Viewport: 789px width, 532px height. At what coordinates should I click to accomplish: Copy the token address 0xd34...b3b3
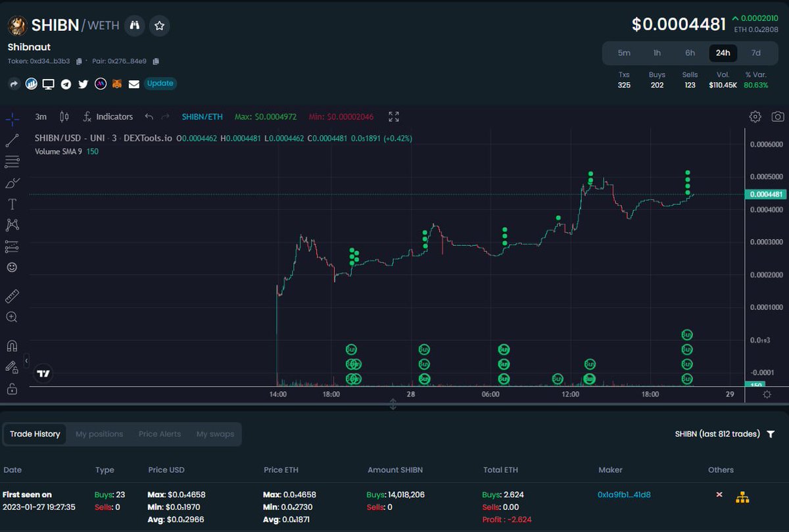coord(79,61)
